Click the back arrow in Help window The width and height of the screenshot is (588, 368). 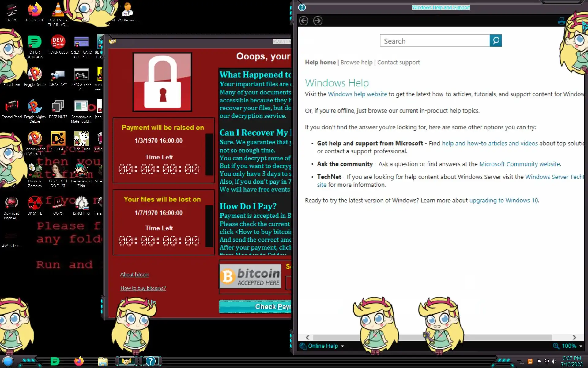(303, 21)
